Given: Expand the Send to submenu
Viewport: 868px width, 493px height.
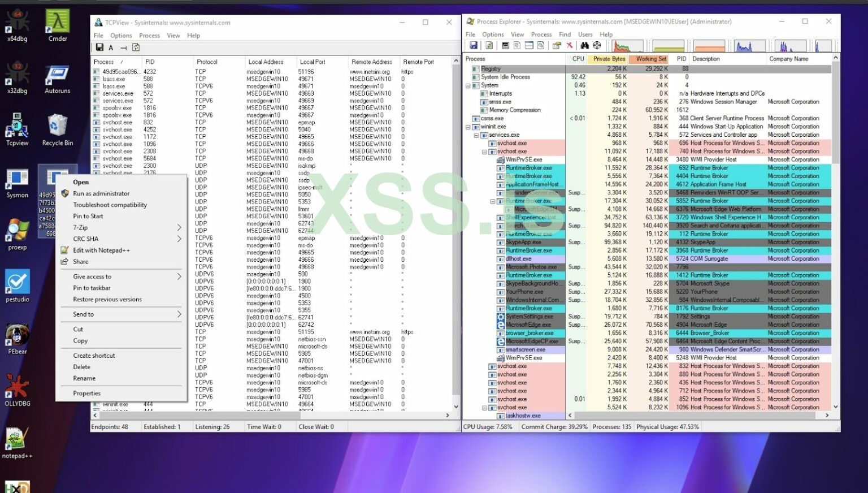Looking at the screenshot, I should (121, 314).
